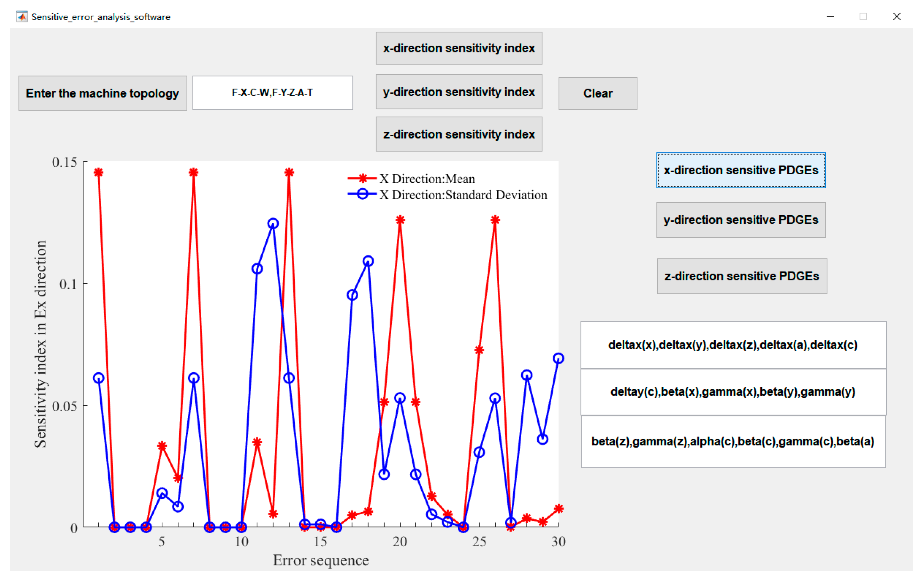Click the red mean marker at error sequence 1

point(99,172)
